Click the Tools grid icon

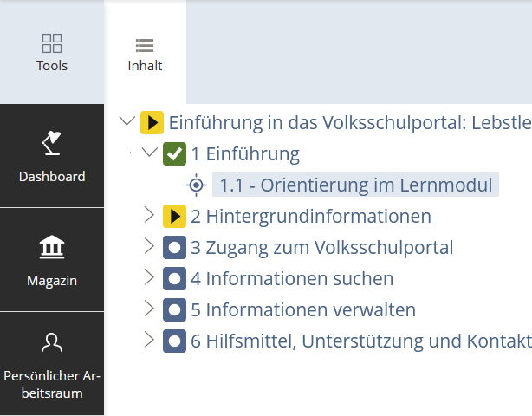coord(52,43)
